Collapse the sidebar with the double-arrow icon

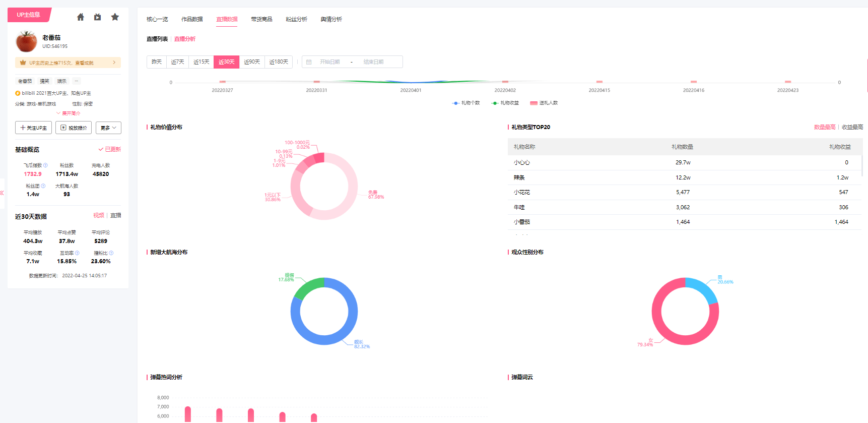[2, 193]
